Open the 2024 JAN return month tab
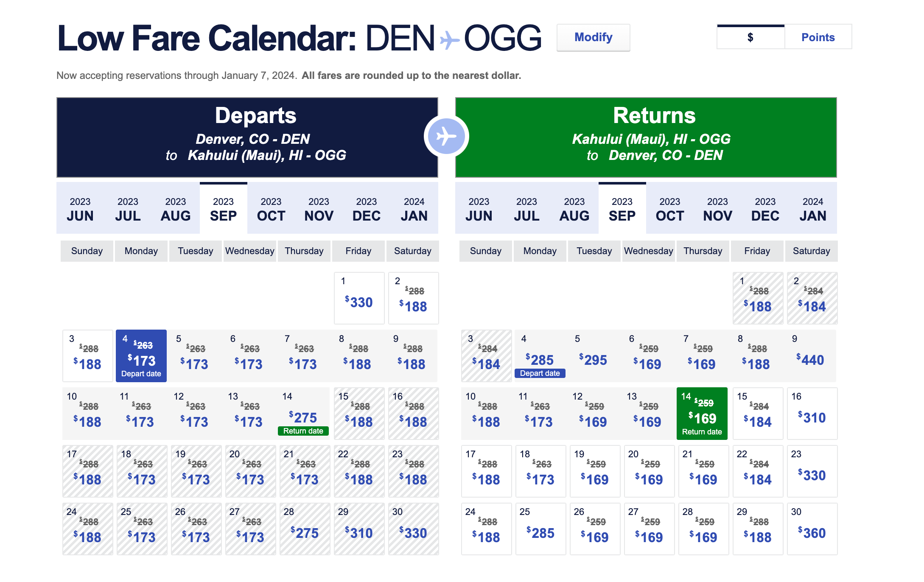Screen dimensions: 924x582 coord(812,209)
